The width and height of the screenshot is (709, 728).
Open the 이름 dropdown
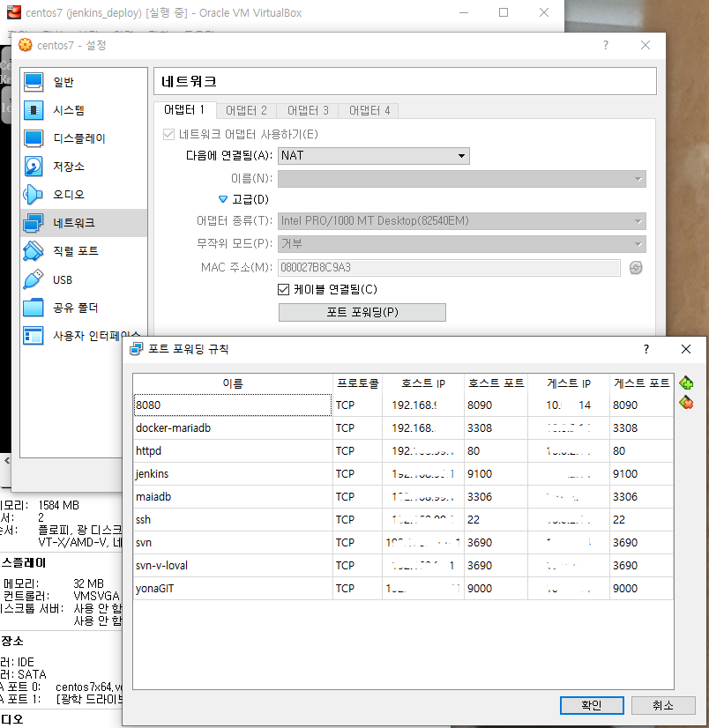click(462, 179)
